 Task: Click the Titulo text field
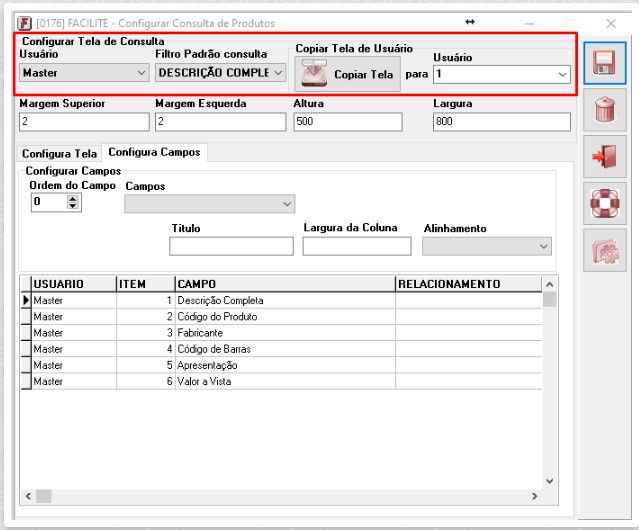[x=231, y=246]
